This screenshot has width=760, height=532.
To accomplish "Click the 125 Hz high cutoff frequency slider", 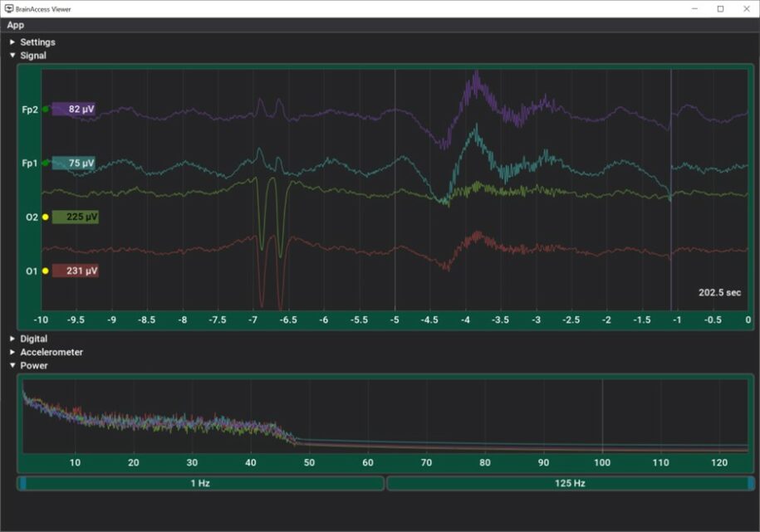I will [571, 482].
